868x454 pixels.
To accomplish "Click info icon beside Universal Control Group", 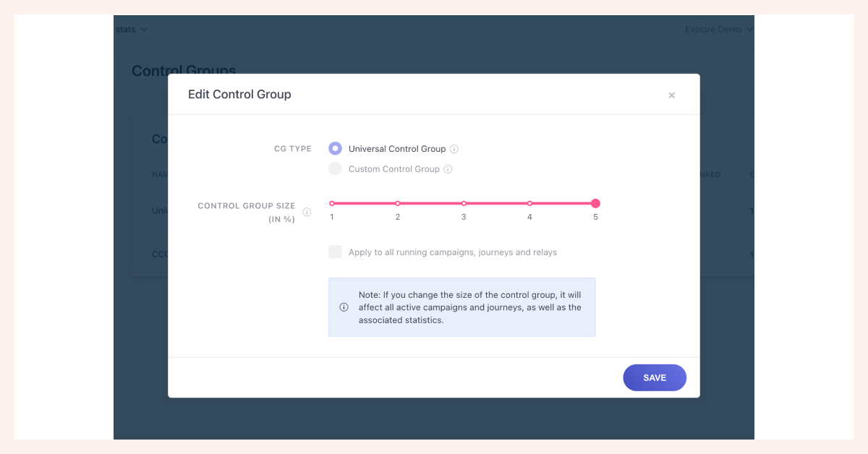I will click(x=454, y=149).
